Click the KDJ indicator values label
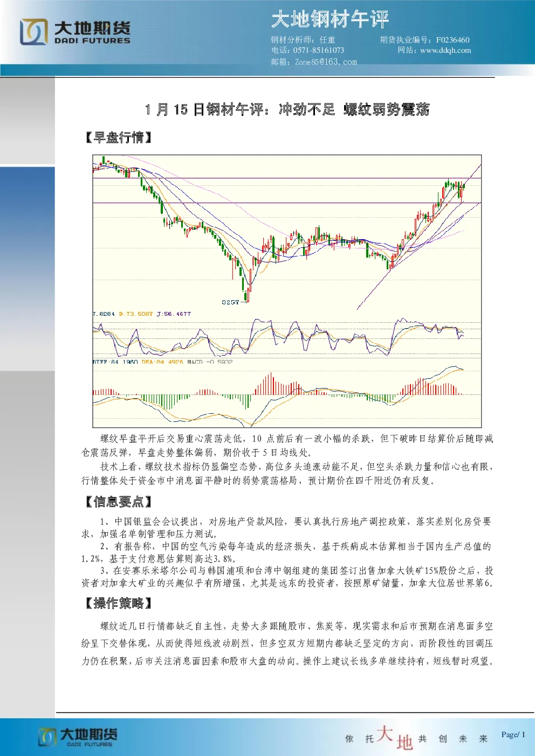The width and height of the screenshot is (535, 756). [142, 314]
